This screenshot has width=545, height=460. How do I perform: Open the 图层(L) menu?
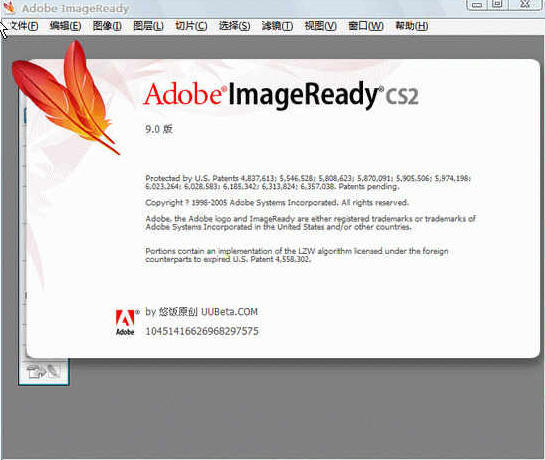[148, 26]
